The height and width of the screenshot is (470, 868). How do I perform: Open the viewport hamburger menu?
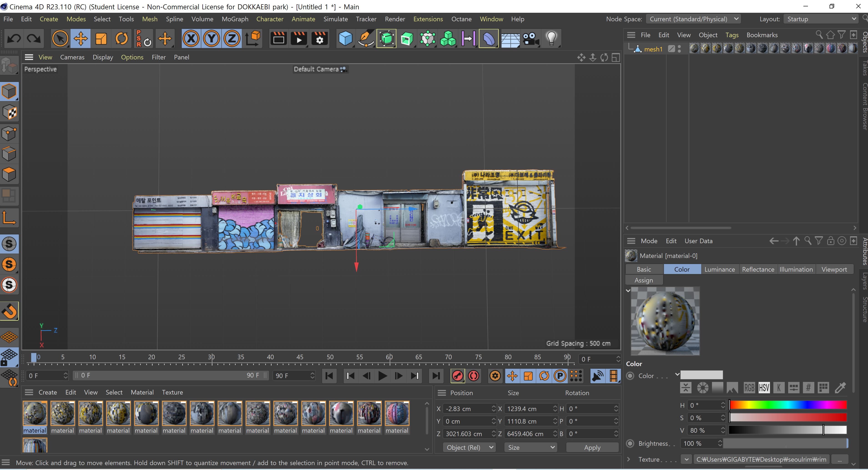[x=29, y=57]
